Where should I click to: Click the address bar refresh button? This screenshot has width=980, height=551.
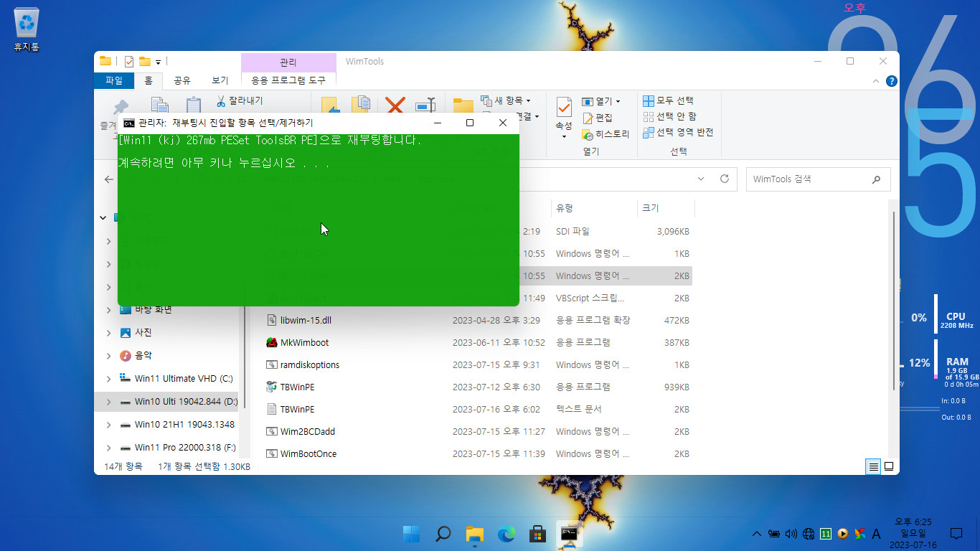(724, 179)
